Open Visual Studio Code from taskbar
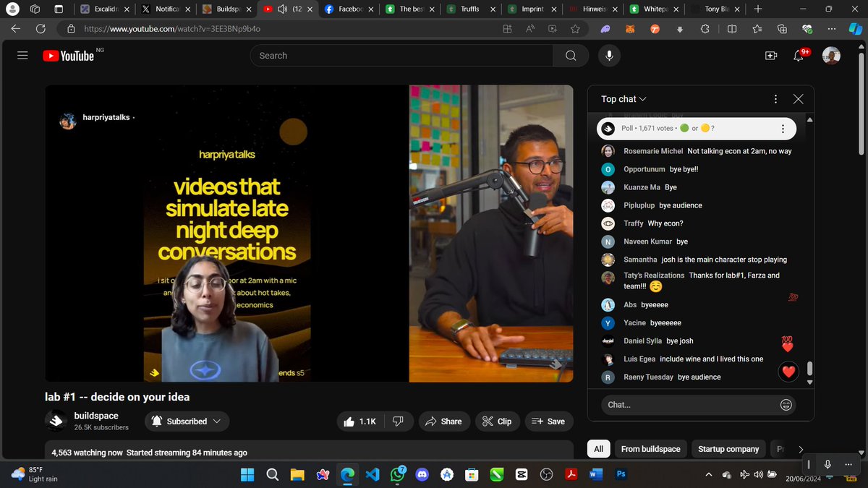The image size is (868, 488). point(373,475)
